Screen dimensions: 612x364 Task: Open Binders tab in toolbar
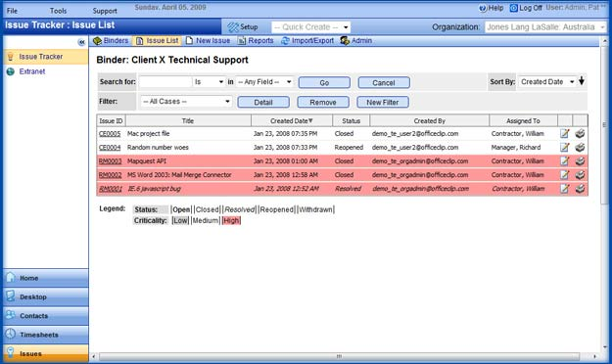(x=111, y=40)
